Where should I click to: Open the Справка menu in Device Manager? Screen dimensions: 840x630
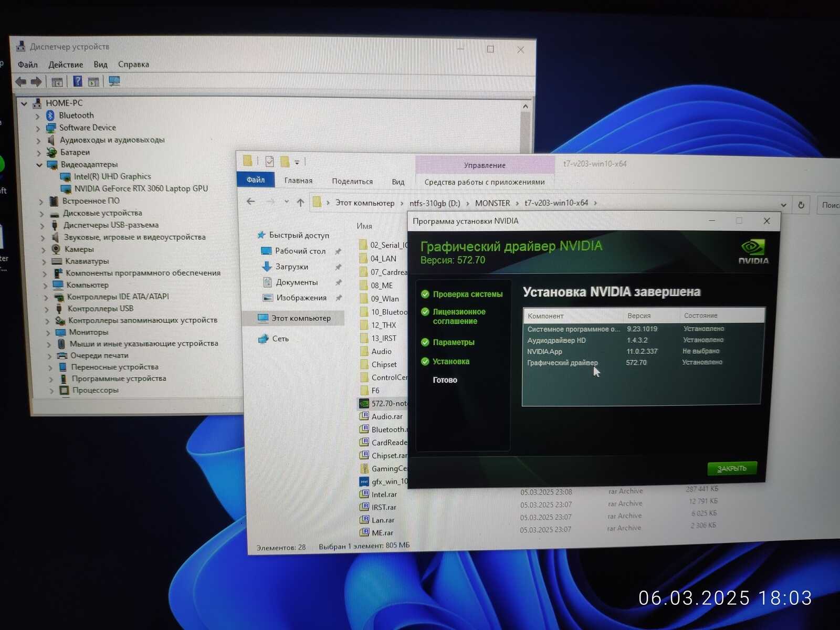pyautogui.click(x=133, y=65)
